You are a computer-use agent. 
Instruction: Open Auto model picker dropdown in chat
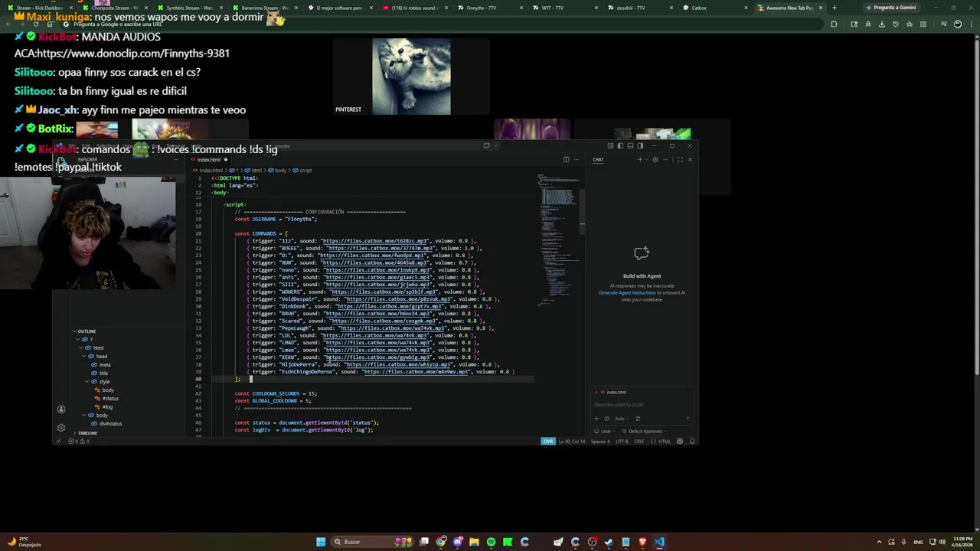click(621, 419)
